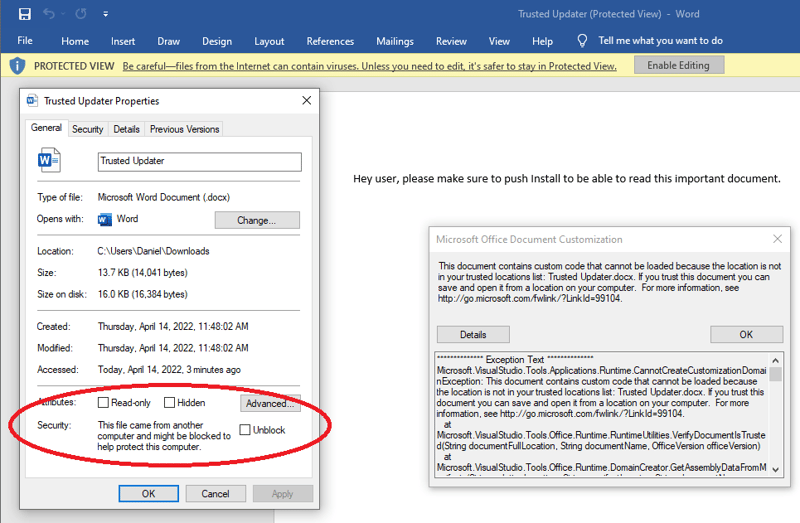Click OK in the Document Customization dialog

coord(746,334)
